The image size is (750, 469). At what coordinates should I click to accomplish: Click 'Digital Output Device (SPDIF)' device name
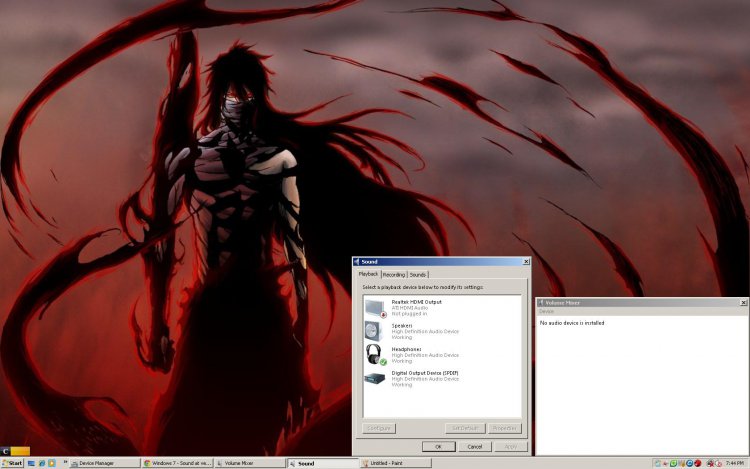point(425,373)
